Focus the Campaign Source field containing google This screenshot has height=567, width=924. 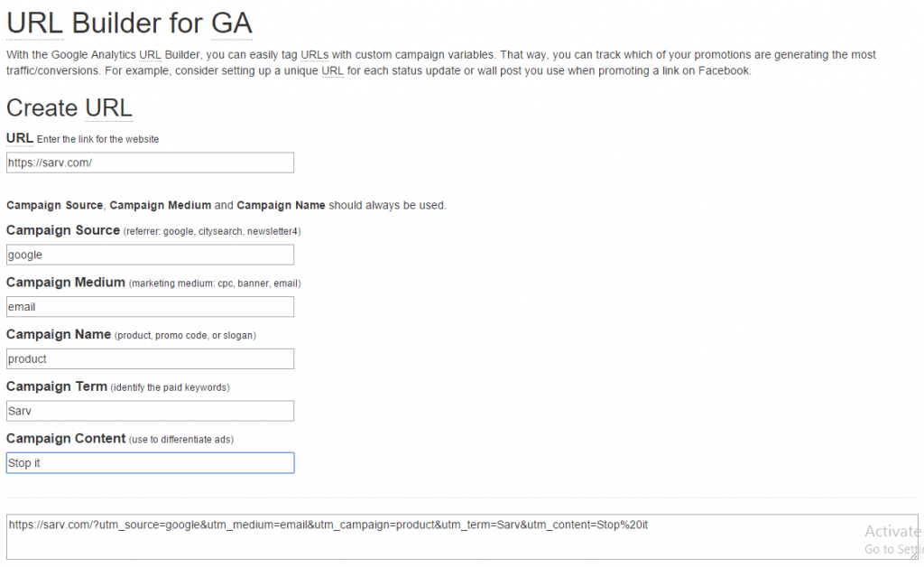click(150, 255)
